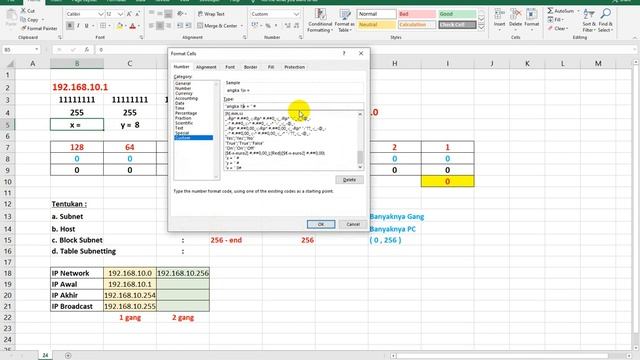Open Format as Table gallery
This screenshot has height=360, width=640.
pyautogui.click(x=345, y=20)
